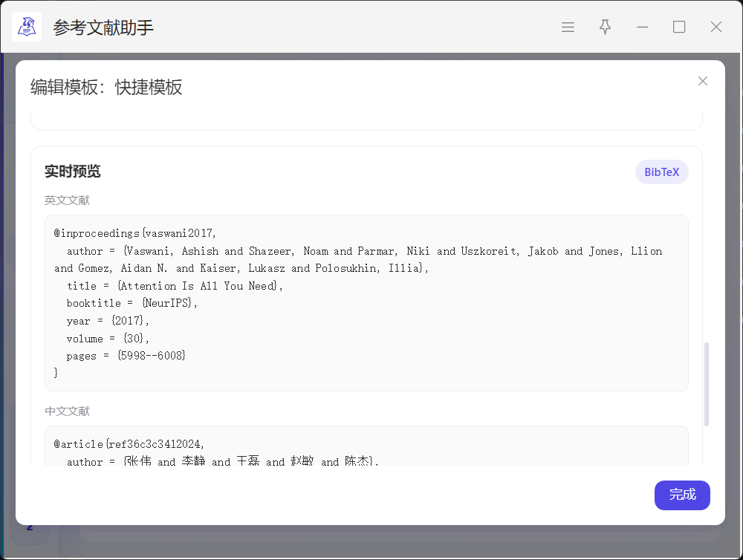This screenshot has width=743, height=560.
Task: Minimize the 参考文献助手 window
Action: tap(642, 27)
